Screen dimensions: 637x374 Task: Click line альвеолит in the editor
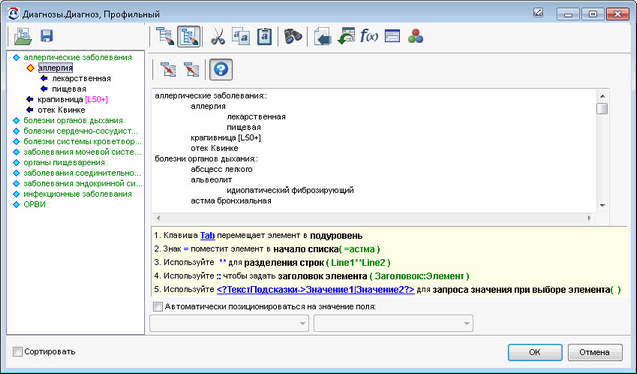click(211, 179)
